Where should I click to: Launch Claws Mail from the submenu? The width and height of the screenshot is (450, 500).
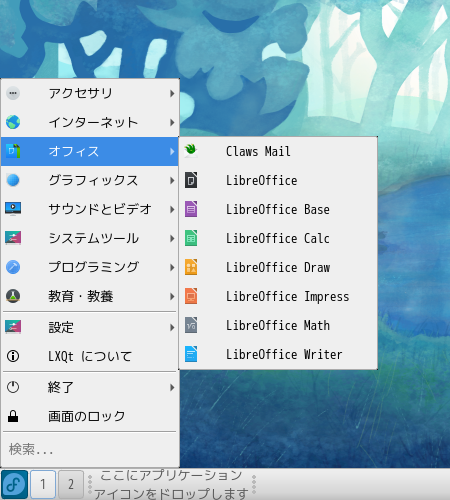pyautogui.click(x=278, y=151)
